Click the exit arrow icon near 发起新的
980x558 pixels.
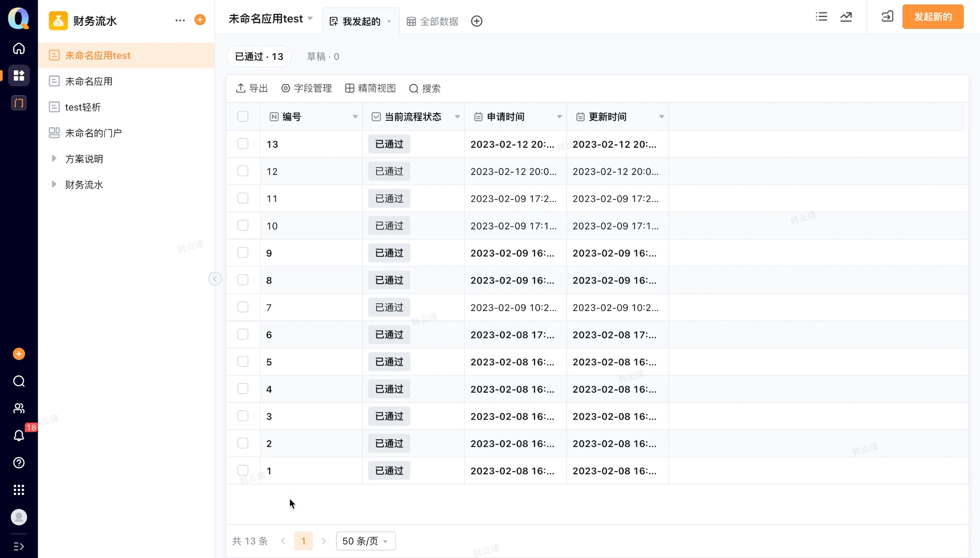887,17
